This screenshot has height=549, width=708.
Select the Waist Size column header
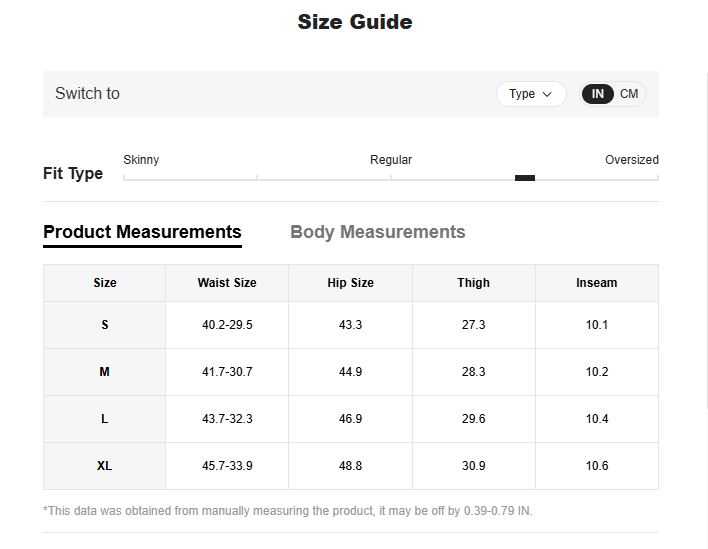227,283
